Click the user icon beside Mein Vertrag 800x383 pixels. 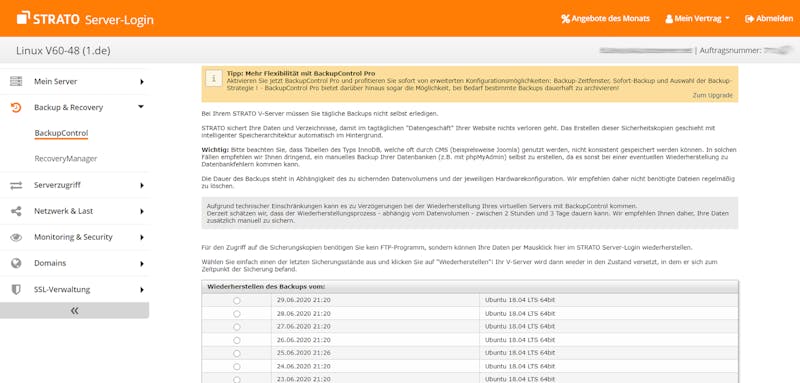(669, 19)
